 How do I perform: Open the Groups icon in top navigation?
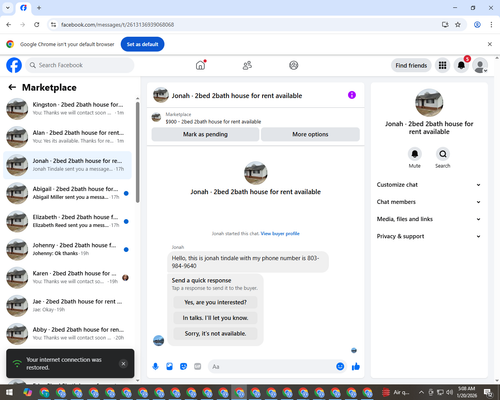(x=293, y=65)
